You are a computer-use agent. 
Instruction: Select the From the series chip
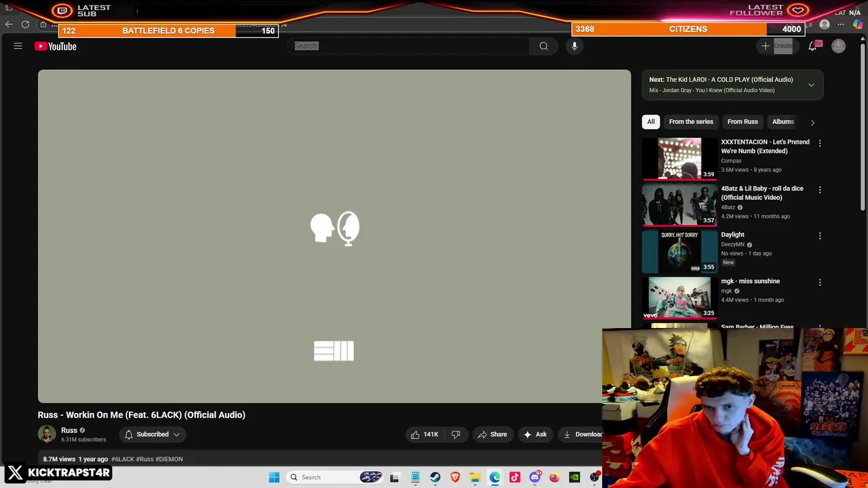[691, 121]
